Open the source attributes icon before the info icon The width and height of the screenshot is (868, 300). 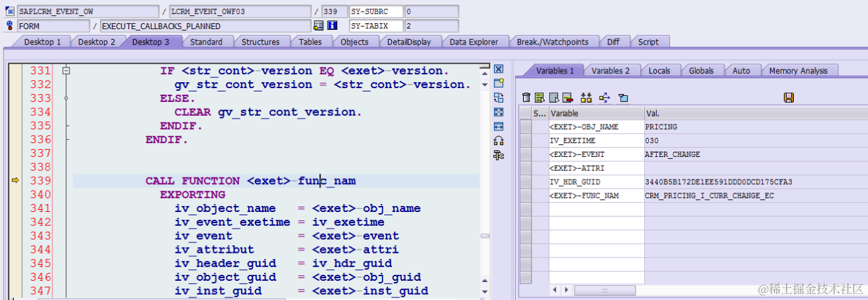pos(318,26)
